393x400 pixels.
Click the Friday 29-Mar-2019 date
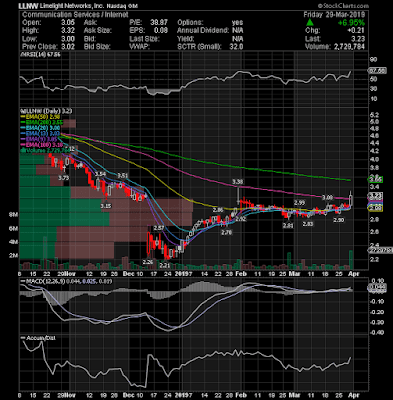pos(334,15)
